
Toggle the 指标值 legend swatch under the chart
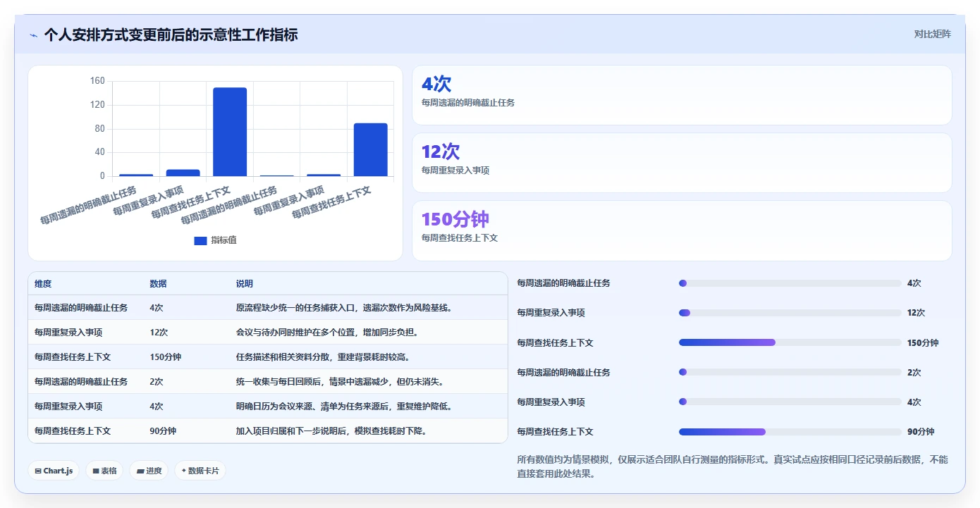click(200, 240)
